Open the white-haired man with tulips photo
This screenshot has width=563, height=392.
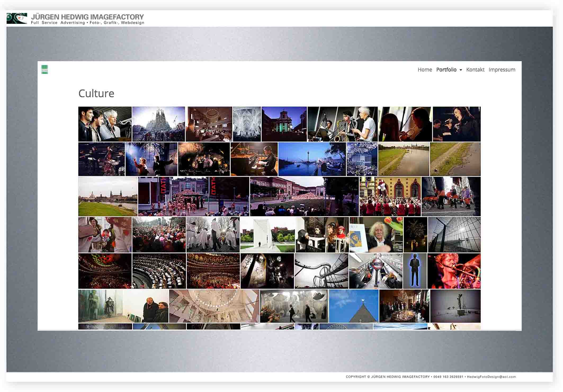coord(376,235)
